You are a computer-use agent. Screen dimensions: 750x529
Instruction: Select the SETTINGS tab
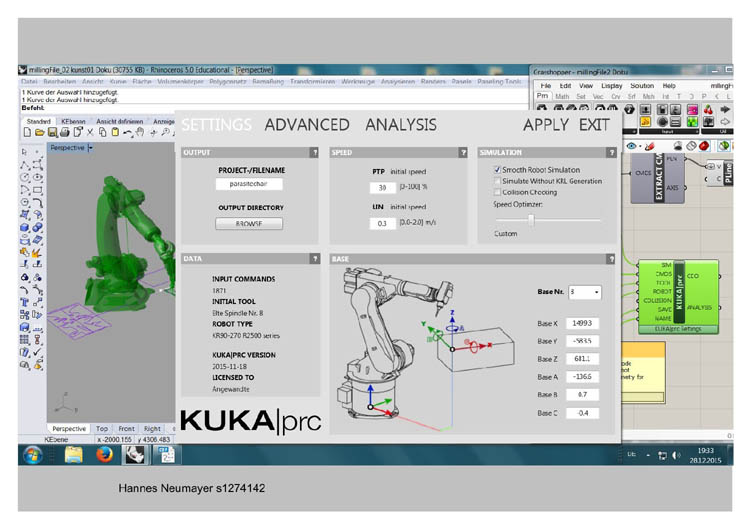[217, 125]
